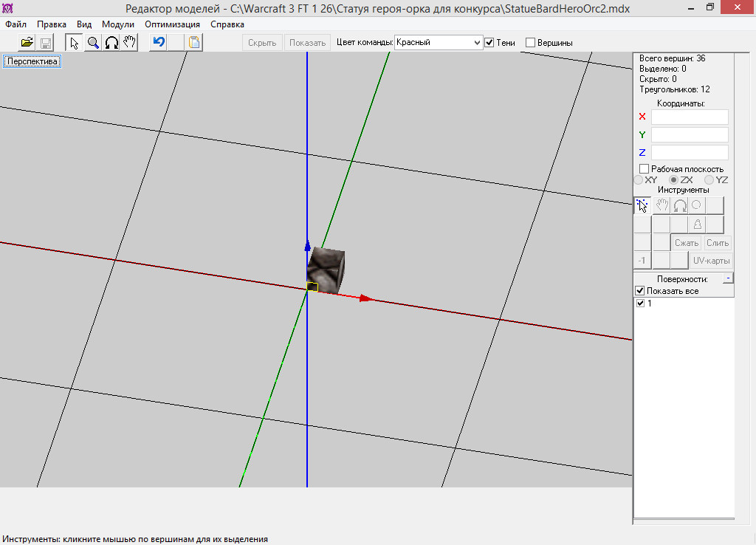Open the Вид menu
The height and width of the screenshot is (545, 756).
[x=84, y=24]
